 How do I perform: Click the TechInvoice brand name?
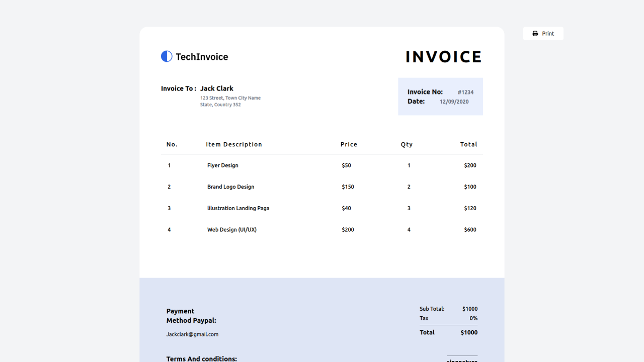(x=202, y=57)
